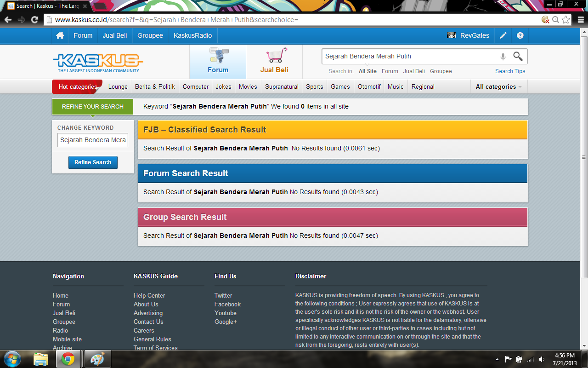This screenshot has height=368, width=588.
Task: Open the RevGates user avatar
Action: click(452, 35)
